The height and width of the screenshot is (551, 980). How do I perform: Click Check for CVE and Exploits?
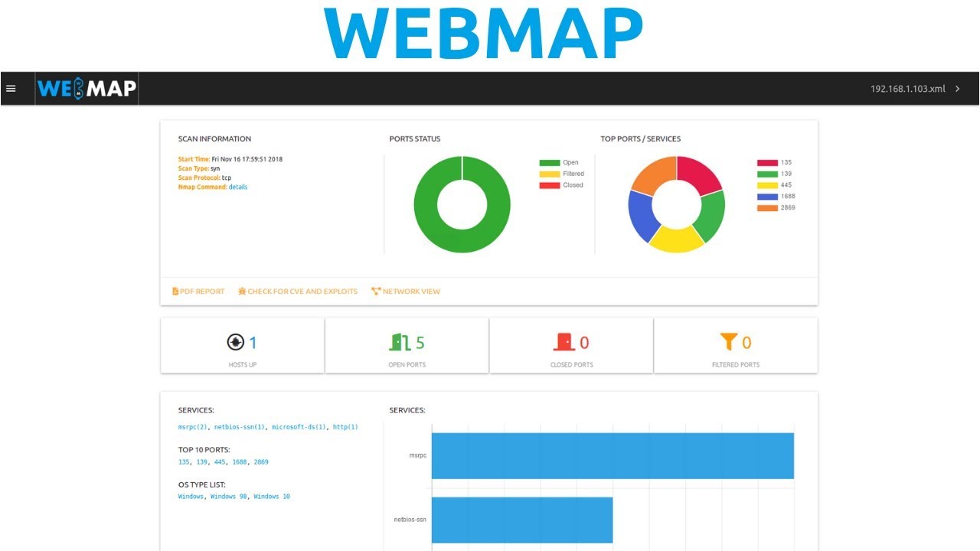point(298,292)
